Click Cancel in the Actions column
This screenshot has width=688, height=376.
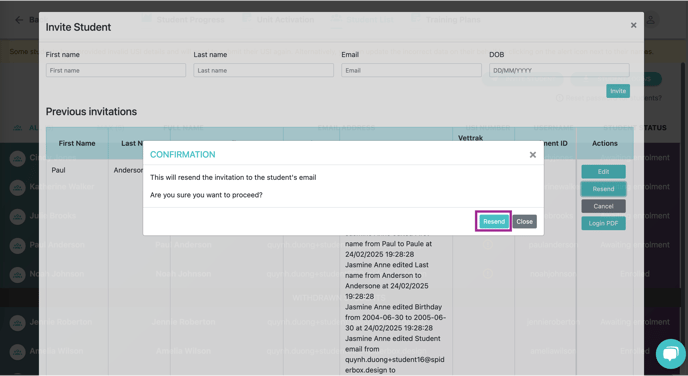[x=603, y=206]
